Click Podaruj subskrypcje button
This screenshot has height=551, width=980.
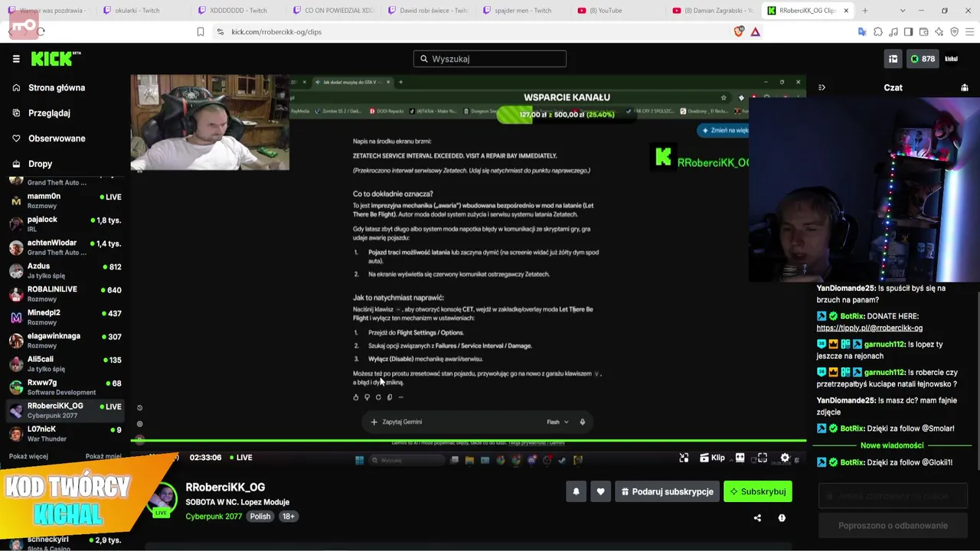[x=667, y=492]
